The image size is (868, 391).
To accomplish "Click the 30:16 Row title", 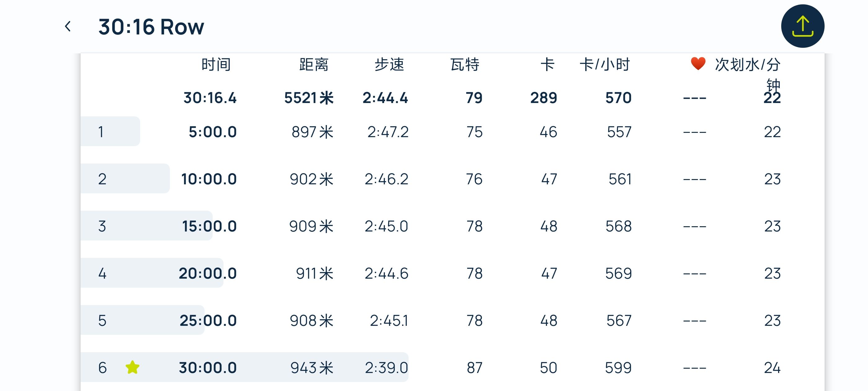I will tap(151, 27).
